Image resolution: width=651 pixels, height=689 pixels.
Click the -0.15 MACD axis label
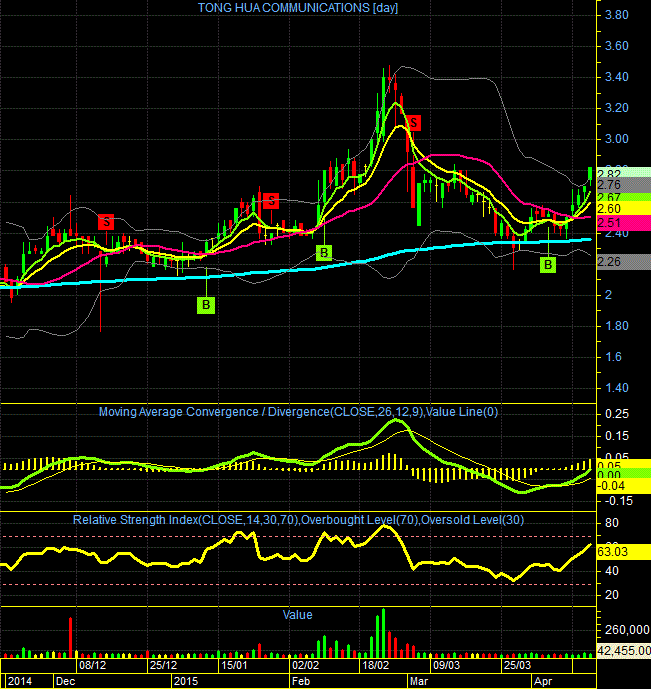click(618, 501)
